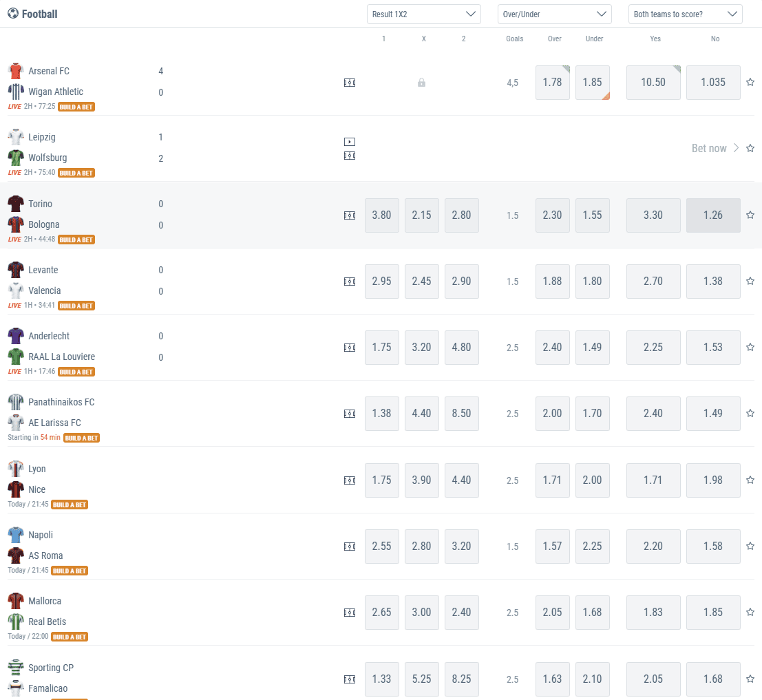The width and height of the screenshot is (762, 700).
Task: Select AE Larissa away win odds 8.50
Action: tap(462, 414)
